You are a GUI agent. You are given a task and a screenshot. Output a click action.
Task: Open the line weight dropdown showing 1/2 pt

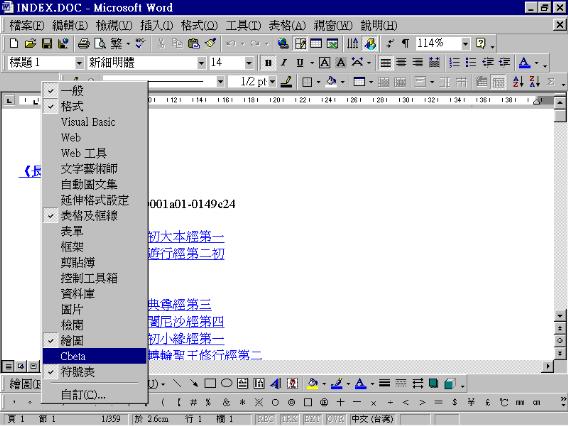pos(272,82)
